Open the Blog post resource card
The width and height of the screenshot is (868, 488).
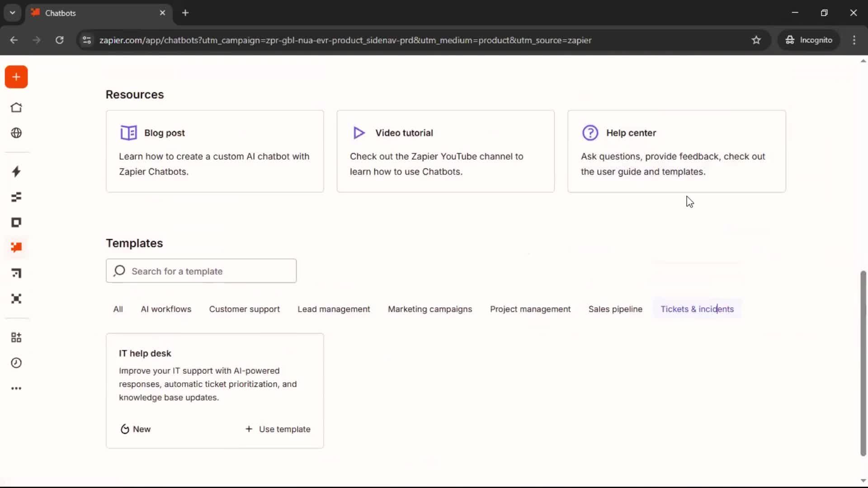215,151
